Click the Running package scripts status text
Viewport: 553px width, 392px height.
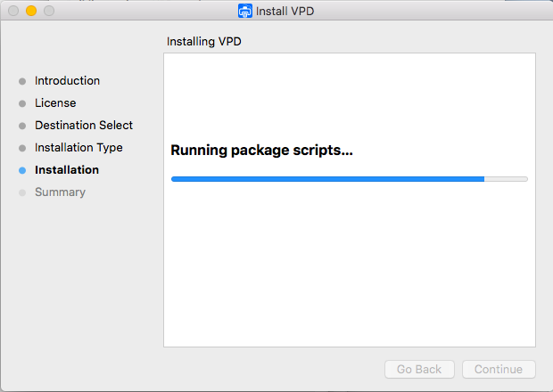pyautogui.click(x=261, y=151)
